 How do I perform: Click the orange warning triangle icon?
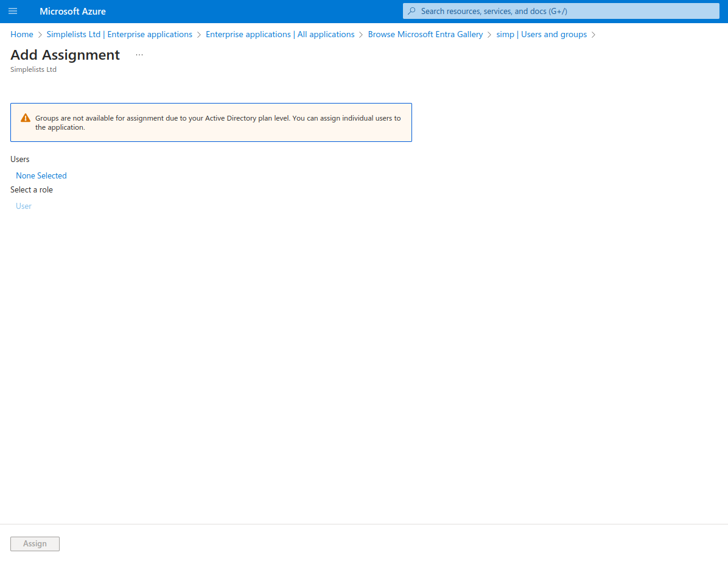(x=26, y=118)
